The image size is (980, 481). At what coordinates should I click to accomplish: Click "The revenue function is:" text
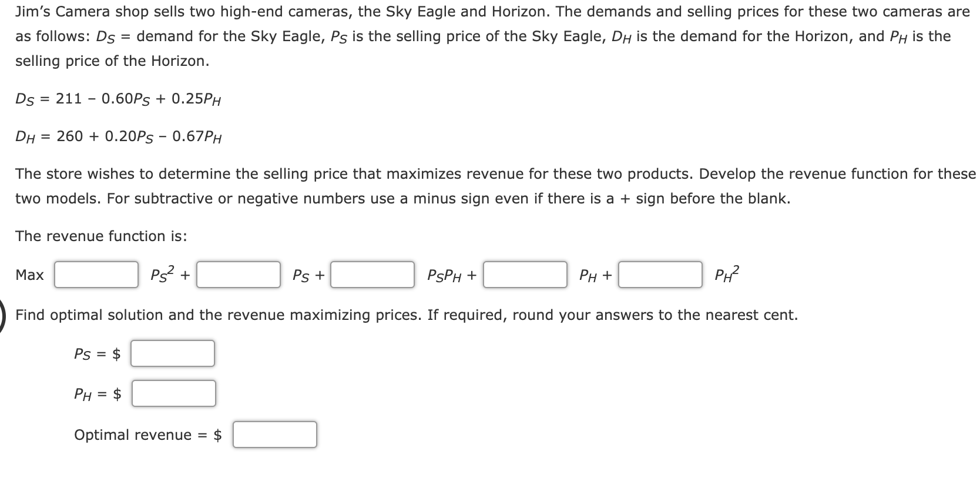(x=101, y=236)
